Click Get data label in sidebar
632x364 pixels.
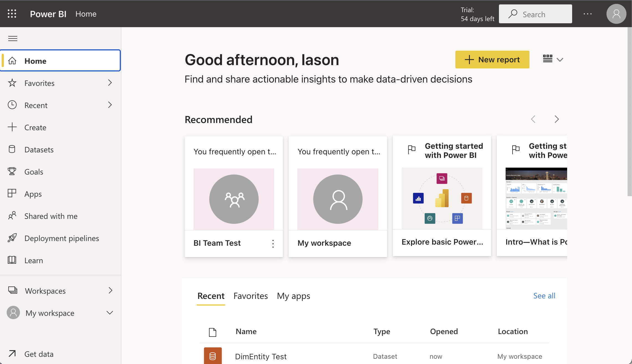pyautogui.click(x=39, y=354)
